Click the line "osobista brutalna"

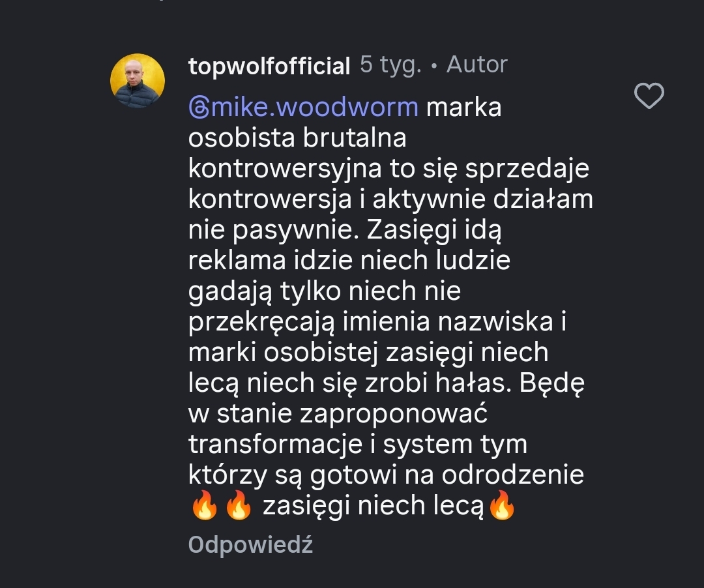click(297, 138)
